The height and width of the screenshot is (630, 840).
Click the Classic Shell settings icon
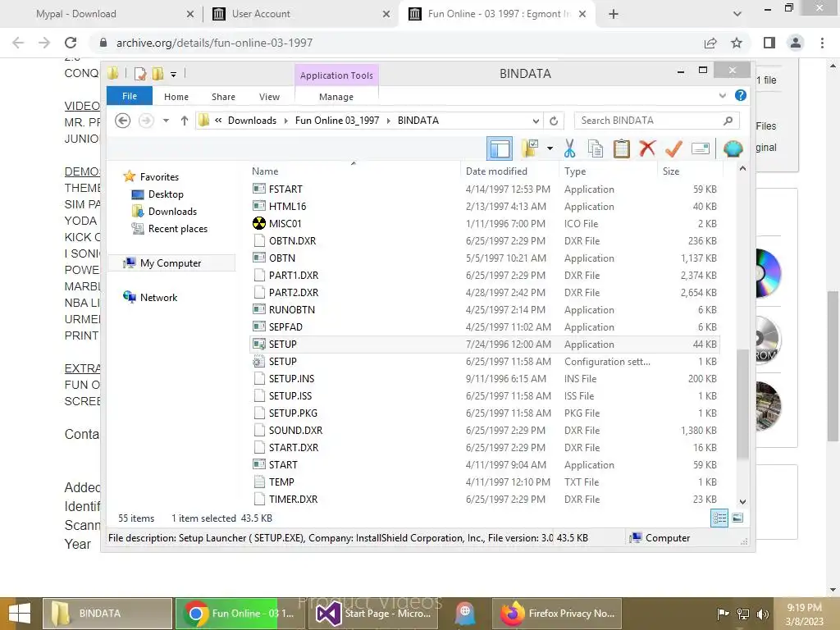point(733,148)
